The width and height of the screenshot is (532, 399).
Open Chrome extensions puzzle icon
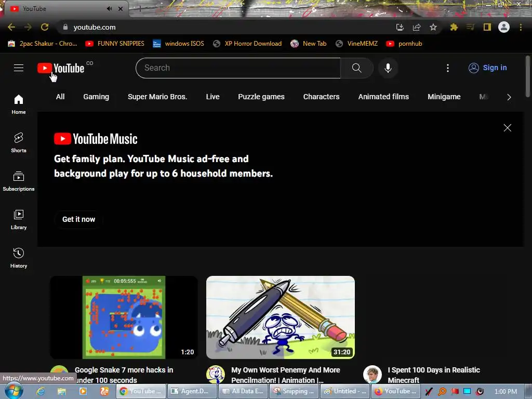click(454, 27)
